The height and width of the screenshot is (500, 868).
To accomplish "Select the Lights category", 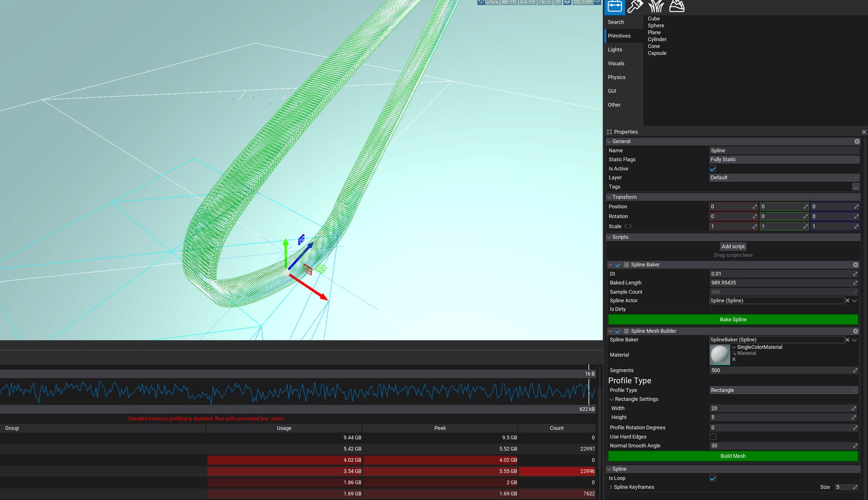I will (x=615, y=50).
